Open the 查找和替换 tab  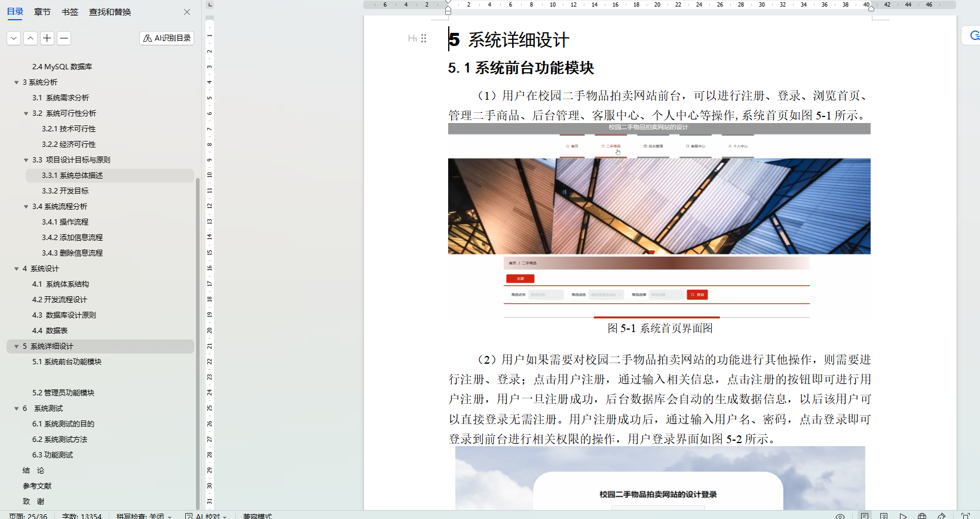tap(110, 12)
